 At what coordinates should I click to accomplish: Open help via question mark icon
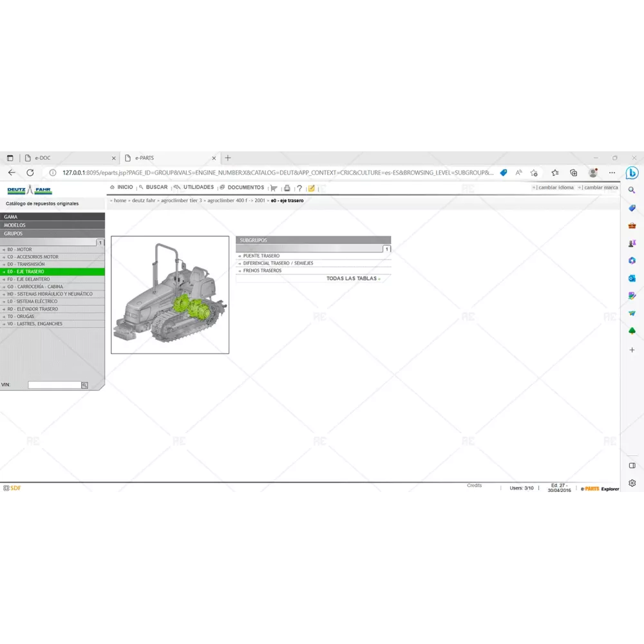299,188
